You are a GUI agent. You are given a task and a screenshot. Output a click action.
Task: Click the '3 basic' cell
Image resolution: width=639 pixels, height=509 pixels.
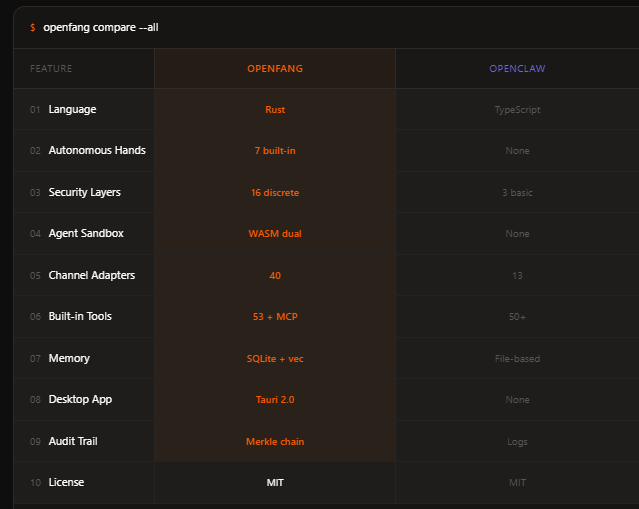[x=518, y=193]
